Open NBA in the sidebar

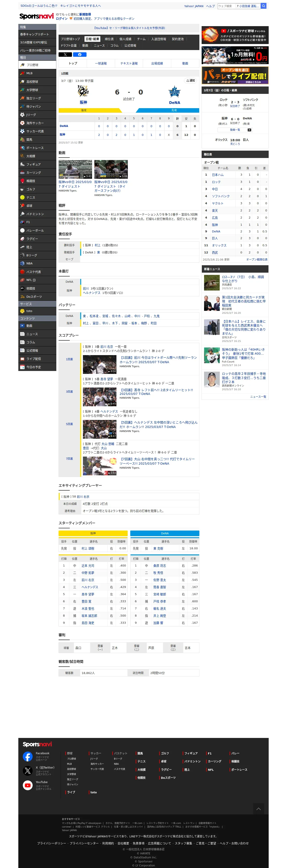(37, 263)
